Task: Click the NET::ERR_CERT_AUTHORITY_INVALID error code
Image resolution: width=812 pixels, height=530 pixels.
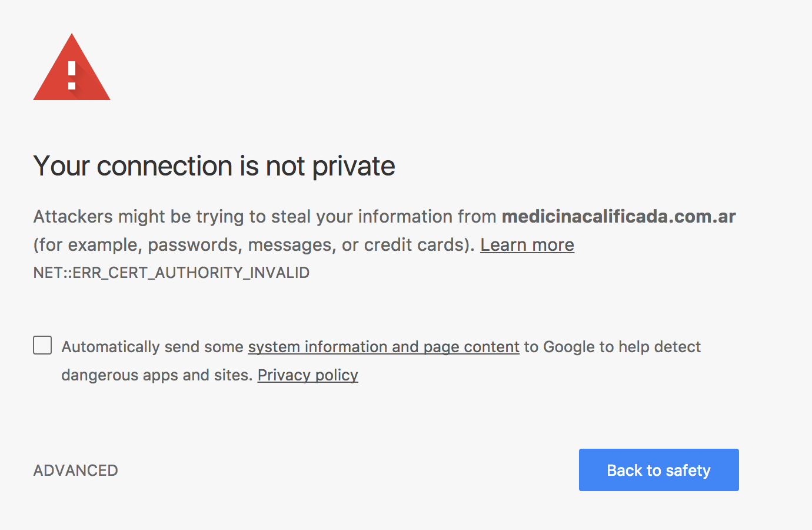Action: coord(171,273)
